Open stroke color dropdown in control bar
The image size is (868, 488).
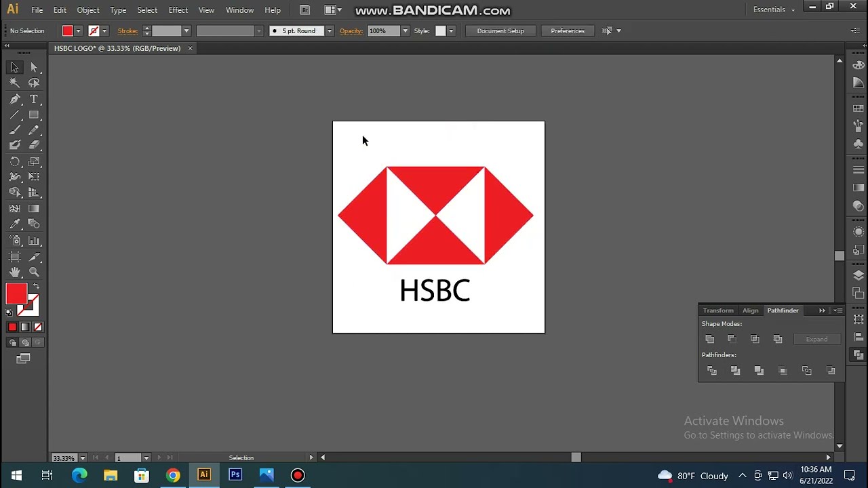(104, 31)
